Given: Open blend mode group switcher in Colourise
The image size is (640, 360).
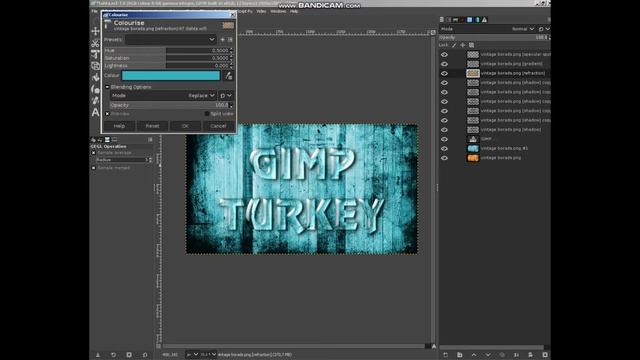Looking at the screenshot, I should pos(226,96).
